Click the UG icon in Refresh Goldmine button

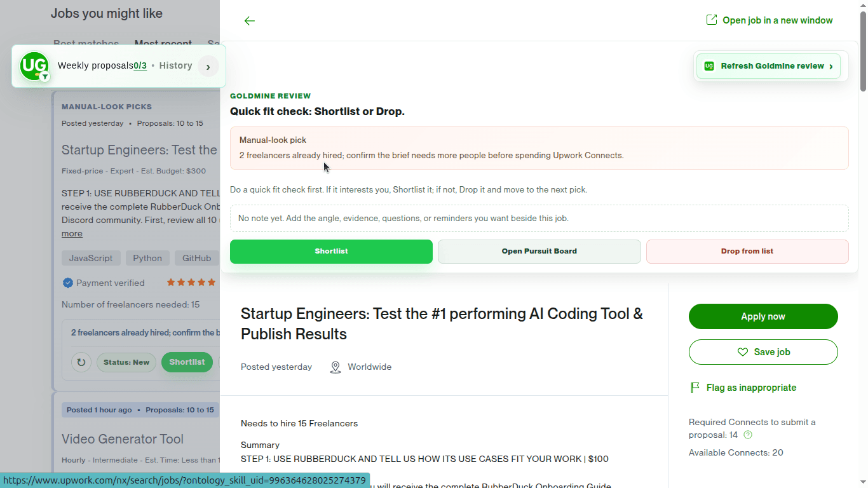click(709, 66)
